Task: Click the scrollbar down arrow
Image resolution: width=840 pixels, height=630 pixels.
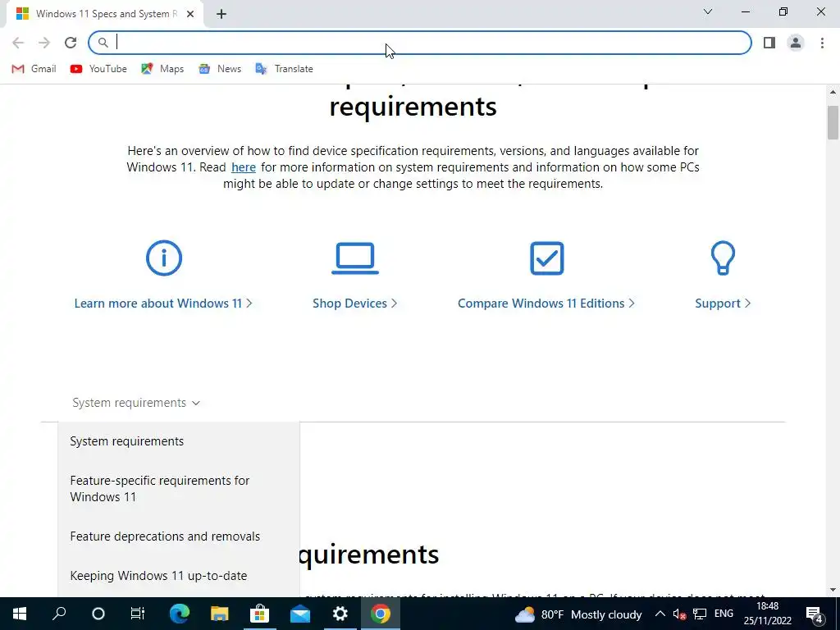Action: pyautogui.click(x=833, y=590)
